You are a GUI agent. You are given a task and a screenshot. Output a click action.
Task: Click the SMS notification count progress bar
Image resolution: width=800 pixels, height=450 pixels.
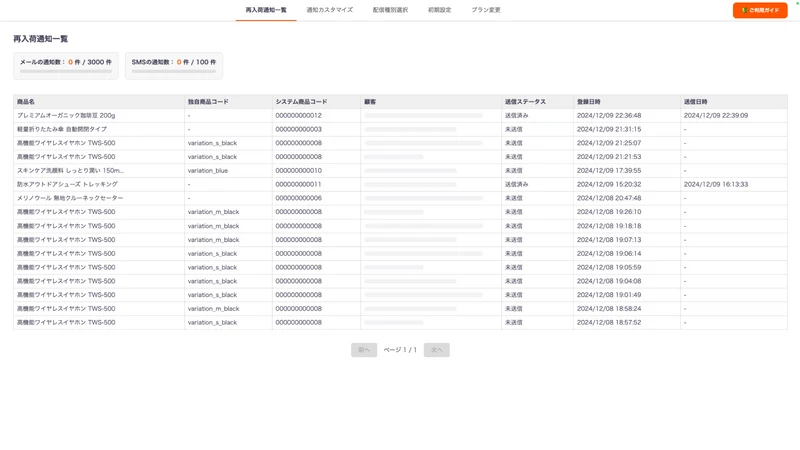point(174,71)
